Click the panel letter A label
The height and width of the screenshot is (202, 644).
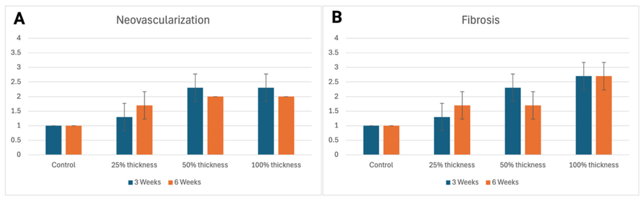tap(19, 18)
